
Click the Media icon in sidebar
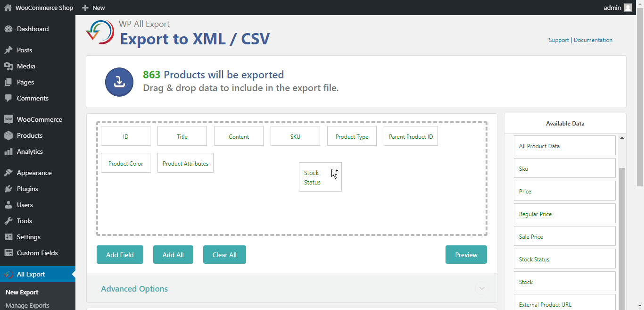pos(8,66)
